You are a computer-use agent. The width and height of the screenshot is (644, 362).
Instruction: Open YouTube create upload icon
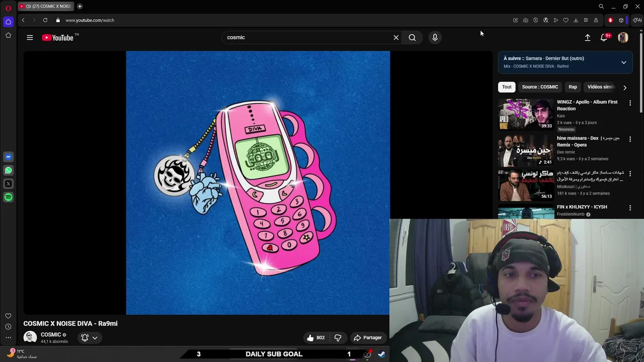click(587, 38)
